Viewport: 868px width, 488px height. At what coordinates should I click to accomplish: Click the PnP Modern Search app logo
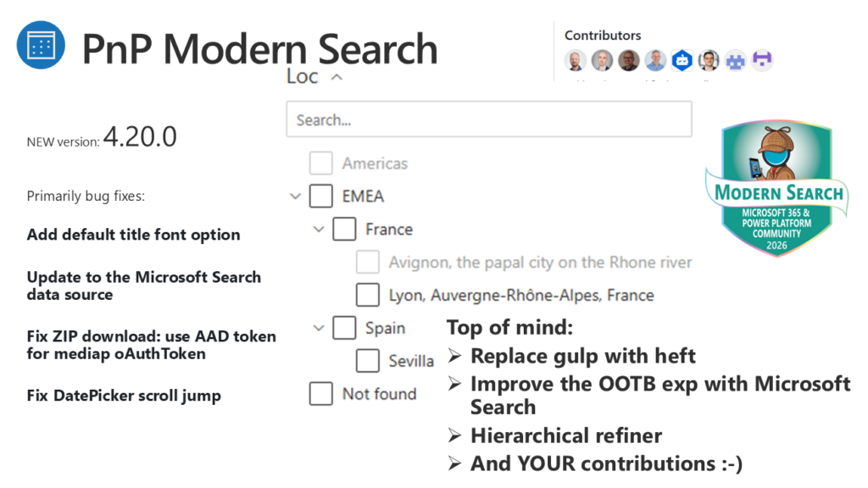click(41, 46)
